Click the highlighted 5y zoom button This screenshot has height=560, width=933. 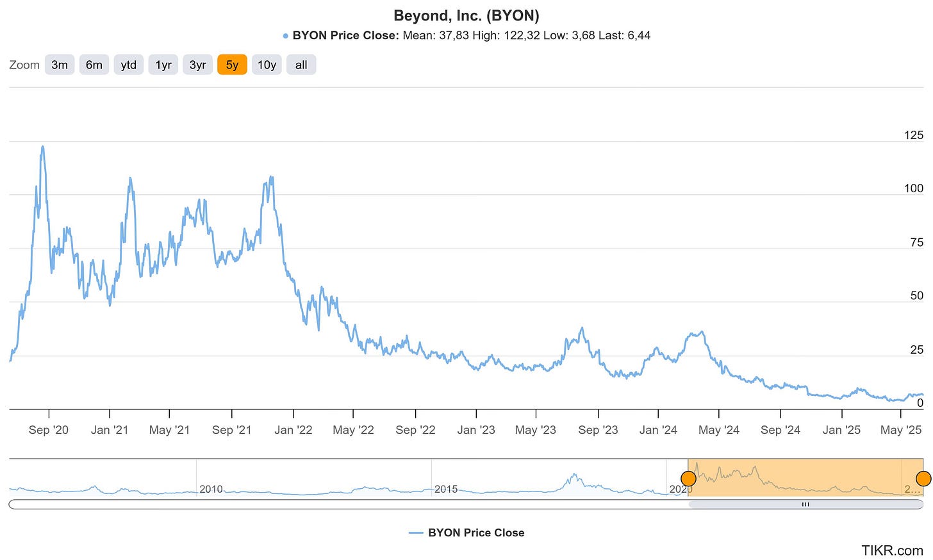tap(232, 65)
